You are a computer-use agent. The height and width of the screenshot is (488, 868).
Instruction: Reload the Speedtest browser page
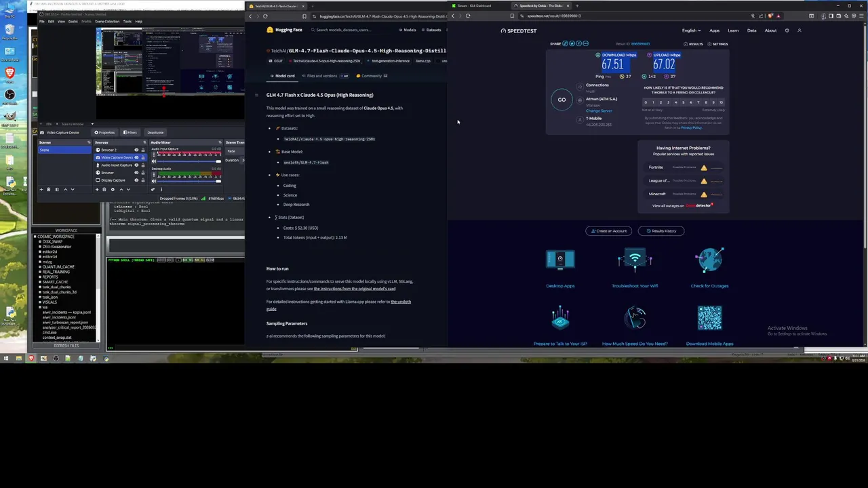(x=468, y=16)
